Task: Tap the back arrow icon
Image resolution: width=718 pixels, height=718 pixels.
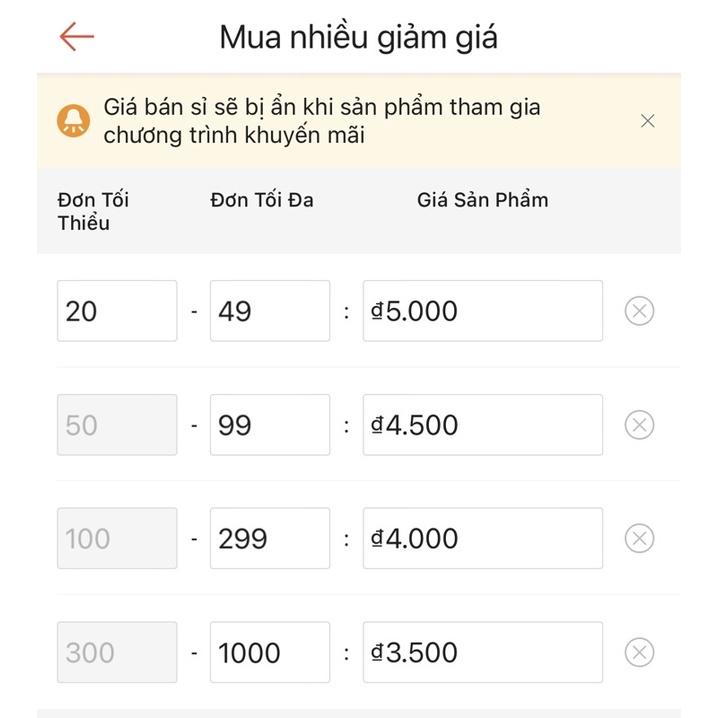Action: [77, 36]
